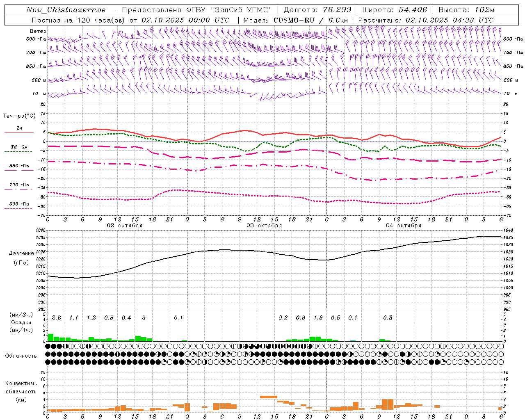
Task: Click the 'Td 2м' dew point legend entry
Action: point(19,147)
